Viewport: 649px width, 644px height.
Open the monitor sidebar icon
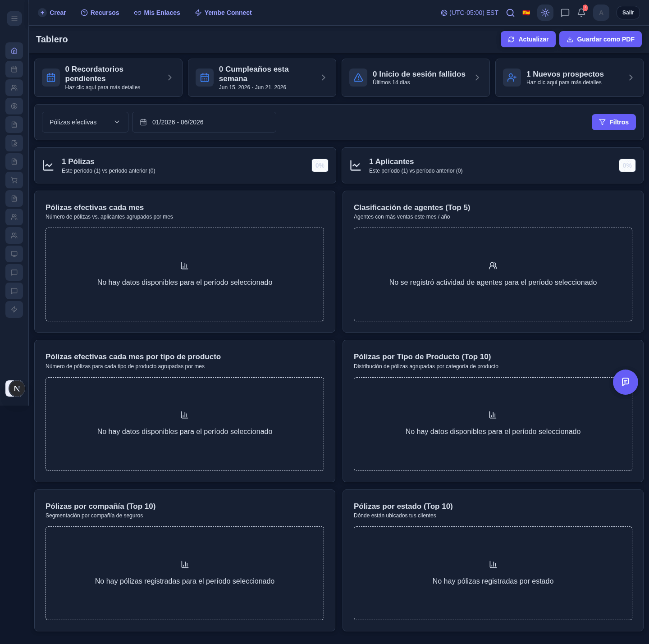[x=14, y=254]
